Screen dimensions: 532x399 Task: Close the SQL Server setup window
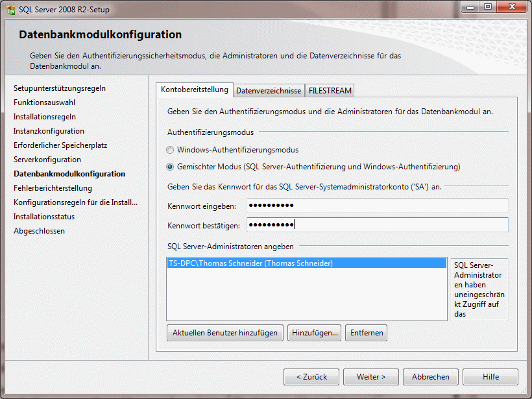click(x=513, y=6)
